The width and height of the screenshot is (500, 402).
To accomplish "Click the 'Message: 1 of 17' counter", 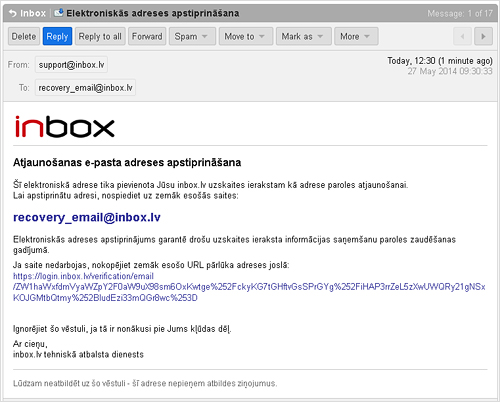I will click(x=460, y=14).
